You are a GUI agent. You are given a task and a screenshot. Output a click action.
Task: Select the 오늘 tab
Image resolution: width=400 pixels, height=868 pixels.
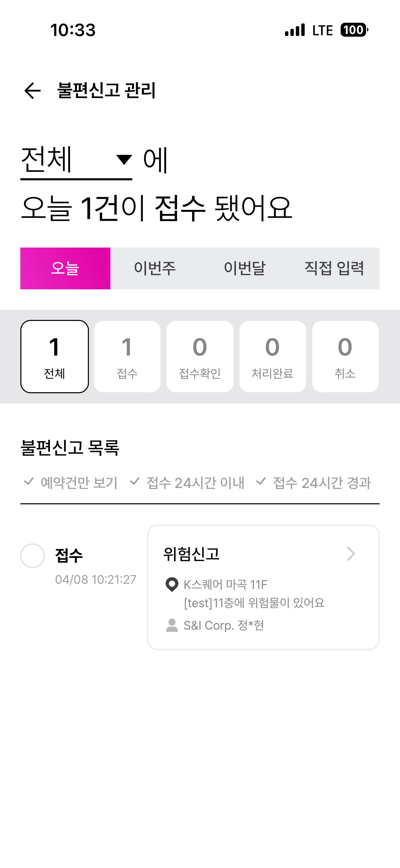tap(65, 268)
